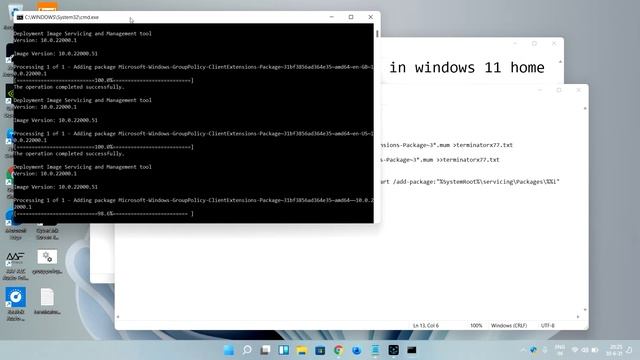Click the battery tray icon

point(595,350)
